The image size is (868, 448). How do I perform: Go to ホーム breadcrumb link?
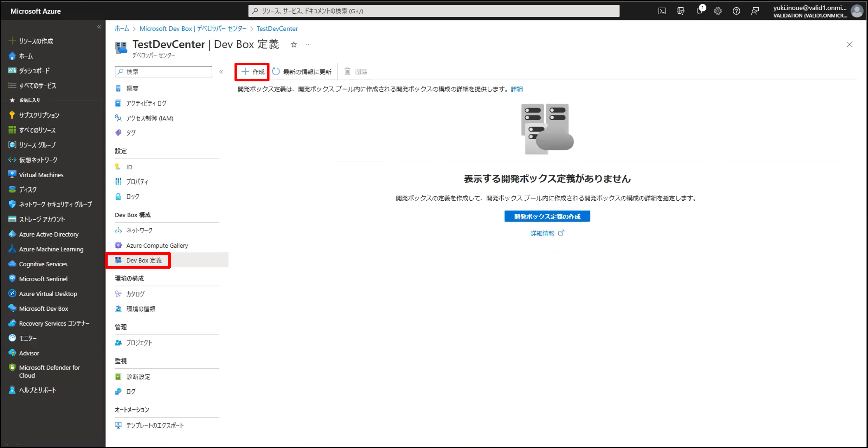click(x=122, y=29)
